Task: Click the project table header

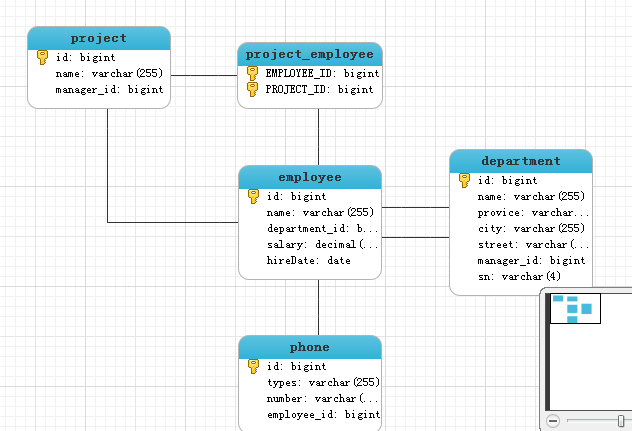Action: click(x=99, y=38)
